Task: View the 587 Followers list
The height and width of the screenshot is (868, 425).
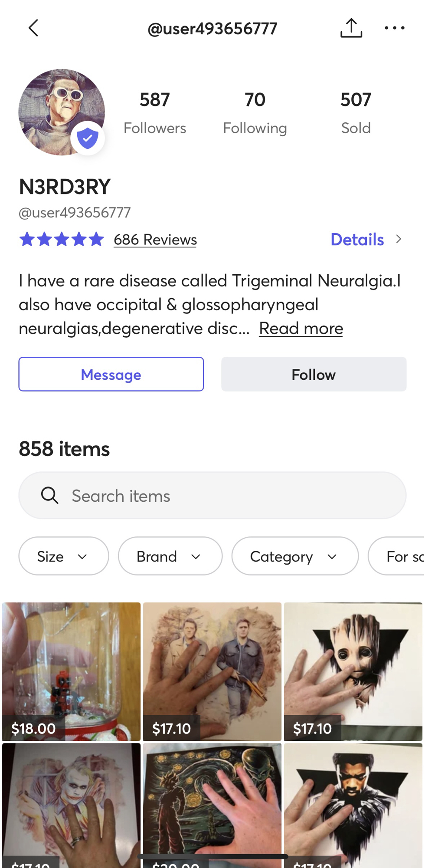Action: tap(155, 112)
